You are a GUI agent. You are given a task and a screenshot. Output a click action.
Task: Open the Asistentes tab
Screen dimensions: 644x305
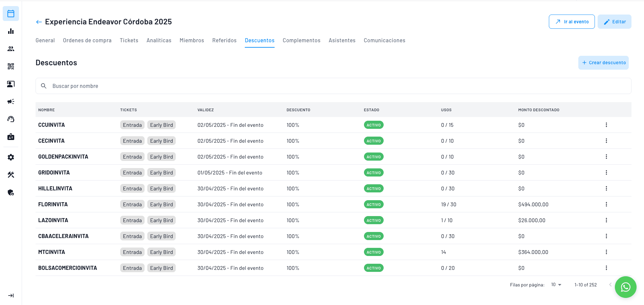coord(342,40)
